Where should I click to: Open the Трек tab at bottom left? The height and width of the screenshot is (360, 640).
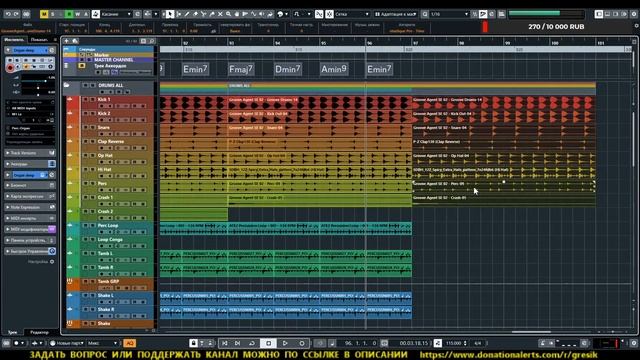[x=13, y=332]
